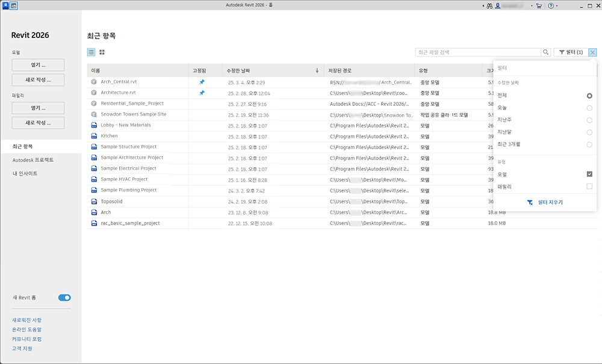
Task: Sort by the 유형 column header
Action: (x=448, y=70)
